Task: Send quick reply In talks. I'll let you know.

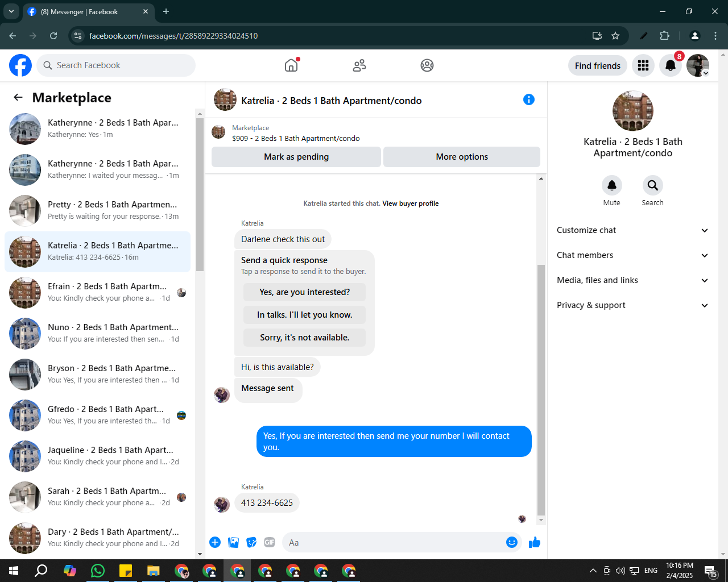Action: coord(305,315)
